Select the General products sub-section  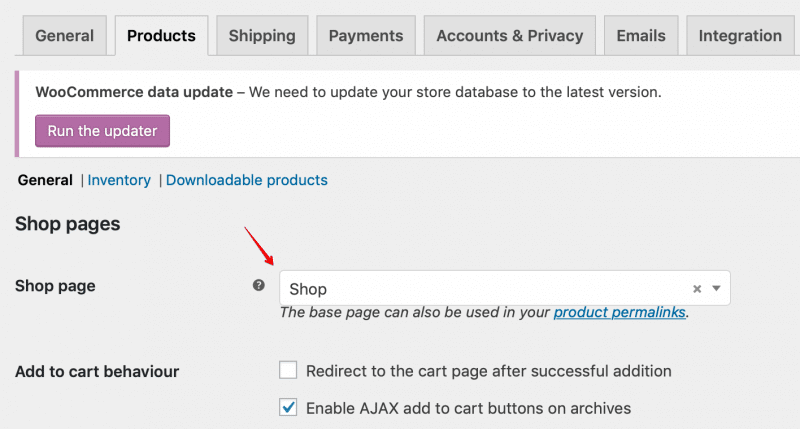[45, 180]
